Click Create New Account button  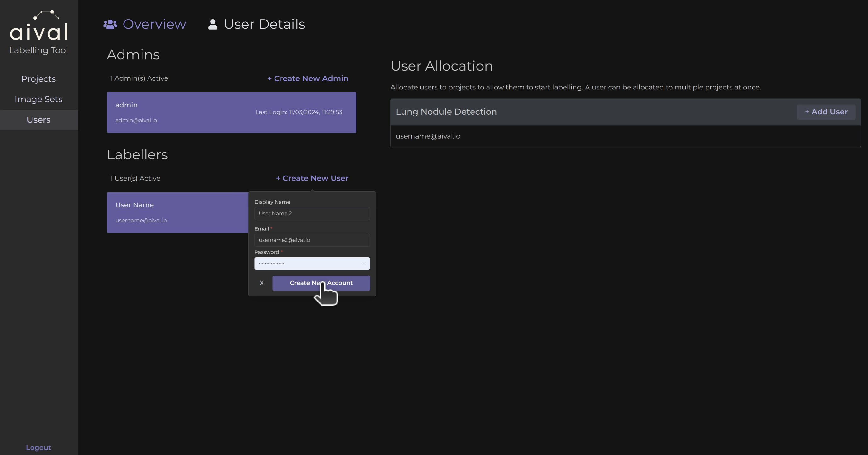(x=321, y=283)
